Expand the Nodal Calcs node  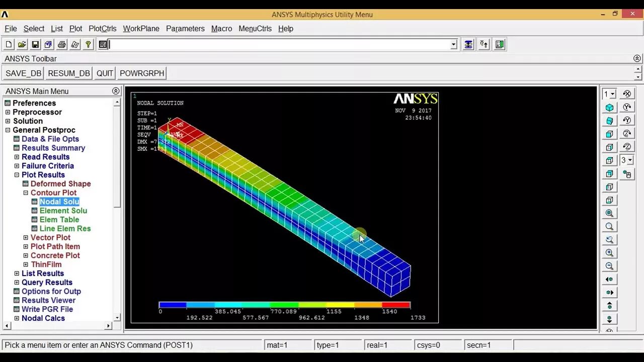coord(17,318)
